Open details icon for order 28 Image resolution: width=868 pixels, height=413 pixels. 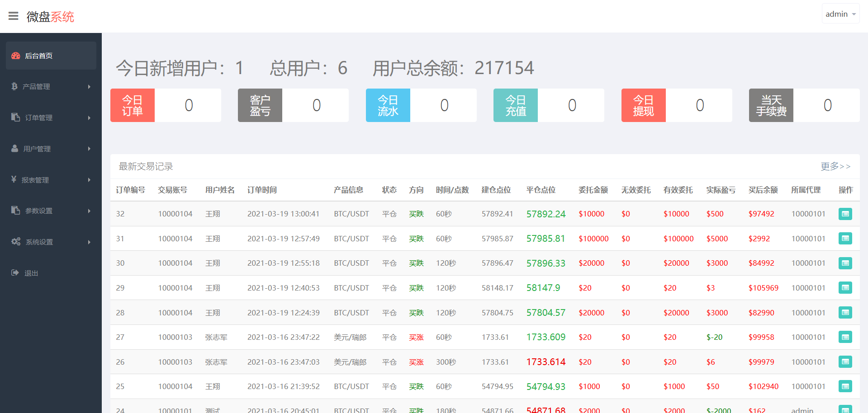[845, 312]
